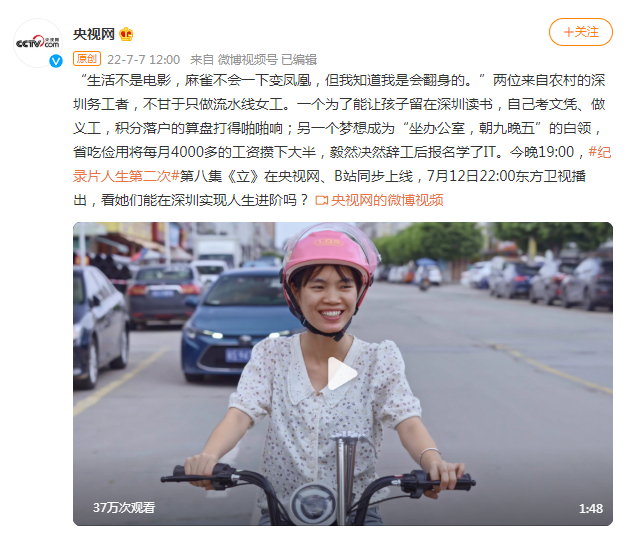
Task: Open the 22-7-7 12:00 timestamp link
Action: tap(143, 60)
